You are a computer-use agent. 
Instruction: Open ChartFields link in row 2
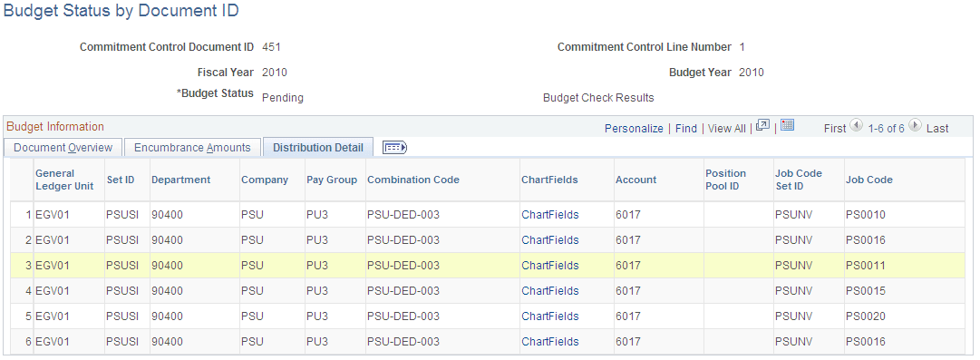point(550,240)
